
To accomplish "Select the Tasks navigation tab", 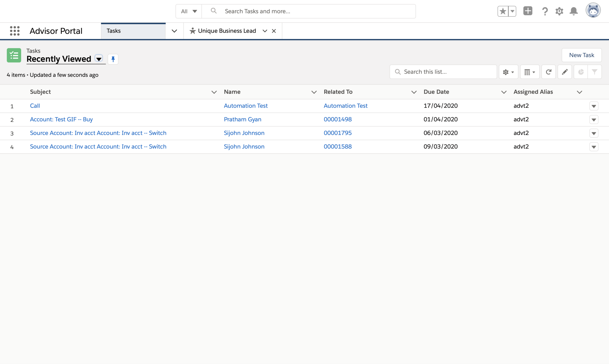I will click(x=133, y=31).
